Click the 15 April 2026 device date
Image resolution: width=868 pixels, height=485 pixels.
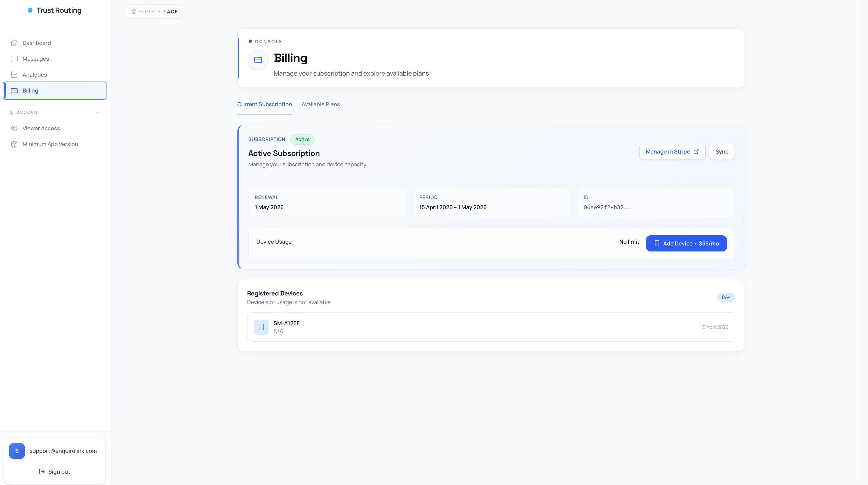tap(714, 327)
